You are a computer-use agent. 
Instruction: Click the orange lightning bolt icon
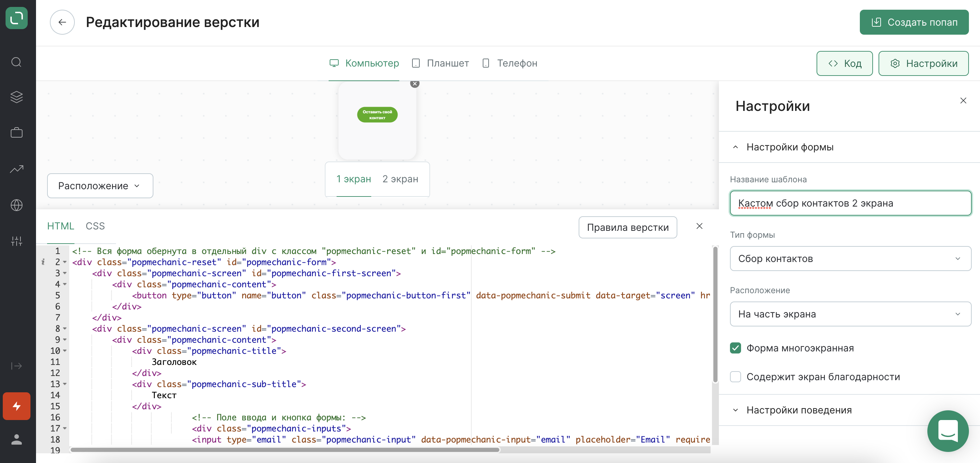[16, 406]
